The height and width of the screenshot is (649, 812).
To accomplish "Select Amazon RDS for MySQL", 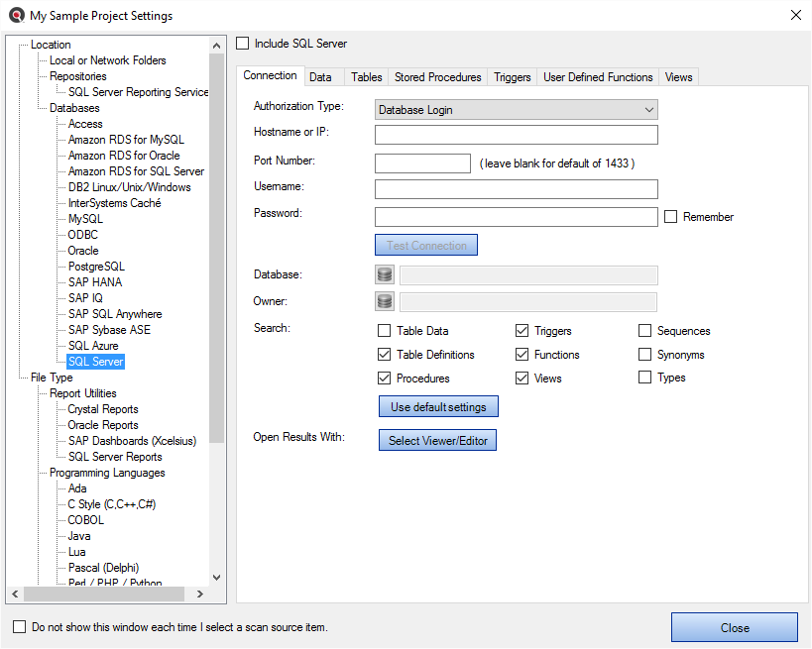I will (x=126, y=140).
